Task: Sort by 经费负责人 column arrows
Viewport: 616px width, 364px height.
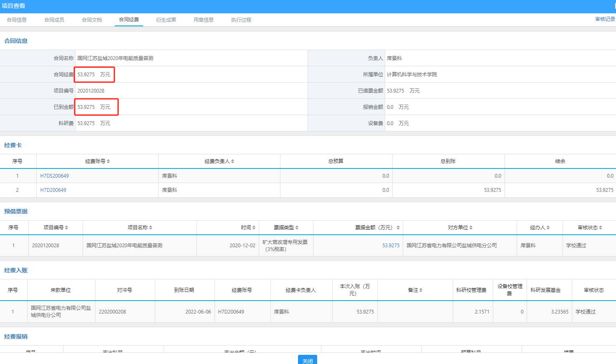Action: tap(232, 161)
